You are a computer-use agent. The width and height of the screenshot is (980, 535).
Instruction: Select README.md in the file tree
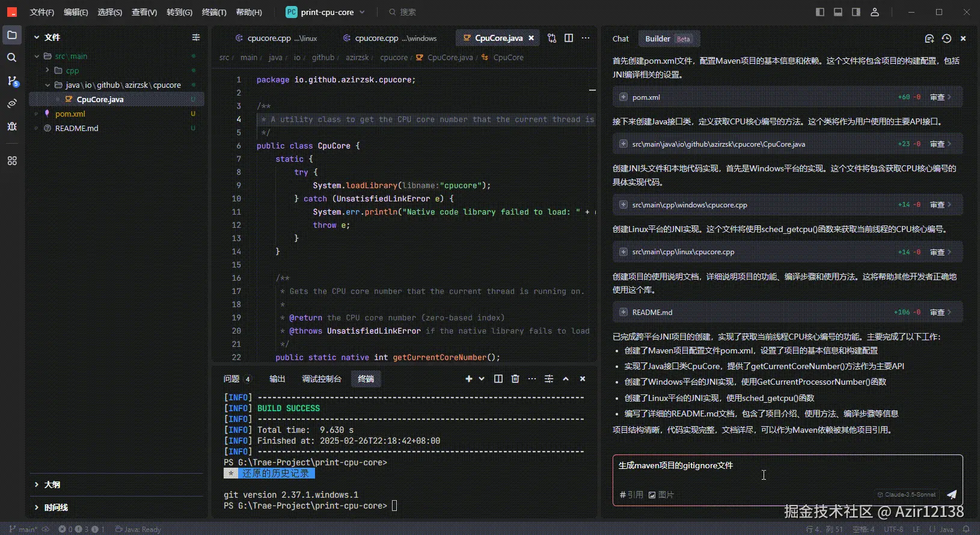(116, 128)
